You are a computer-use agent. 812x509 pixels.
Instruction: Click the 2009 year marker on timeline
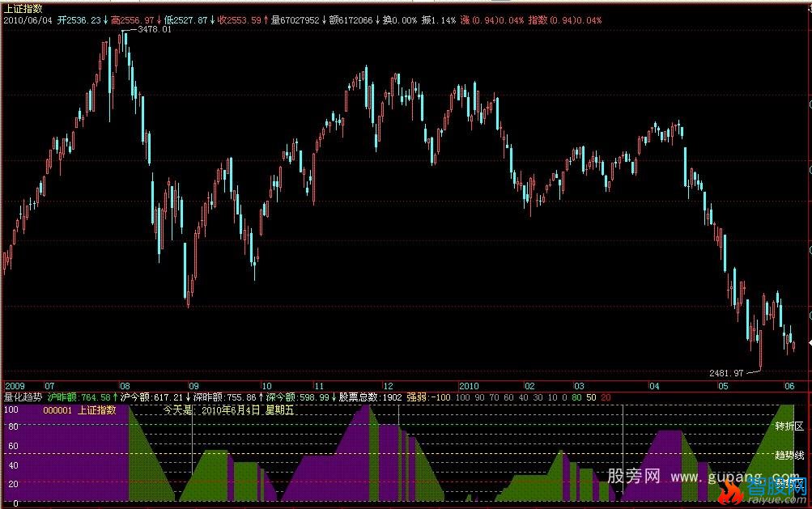coord(15,386)
